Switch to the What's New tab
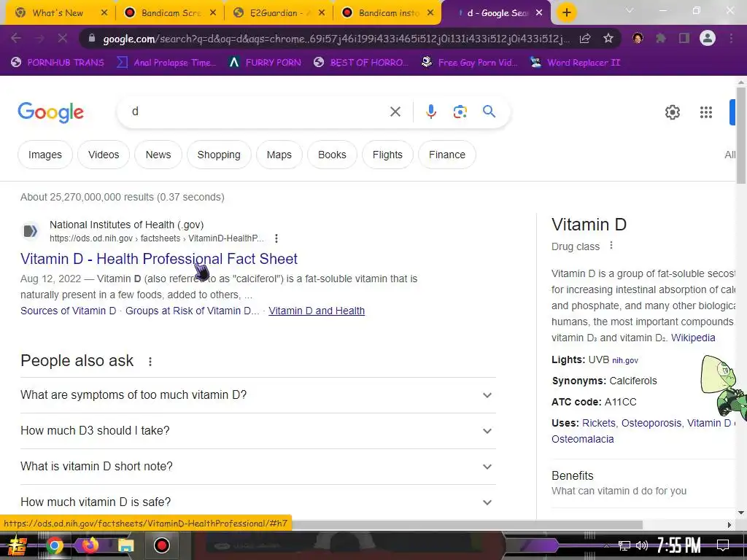The image size is (747, 560). coord(57,13)
